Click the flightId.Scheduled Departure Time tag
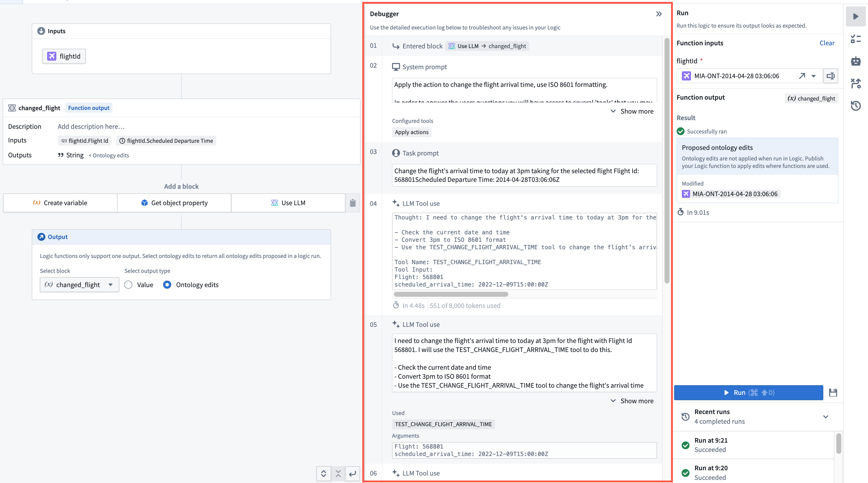 [166, 141]
